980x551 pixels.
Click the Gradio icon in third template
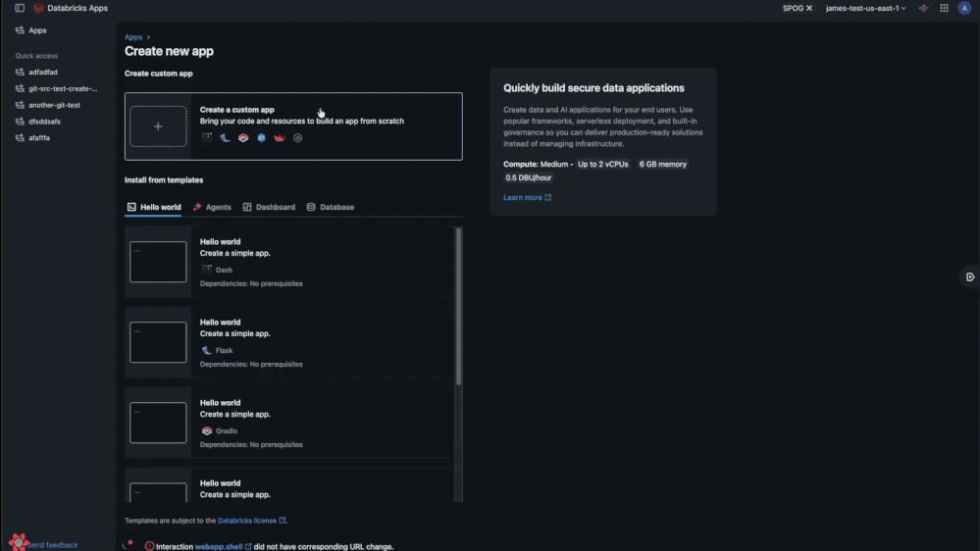(207, 430)
